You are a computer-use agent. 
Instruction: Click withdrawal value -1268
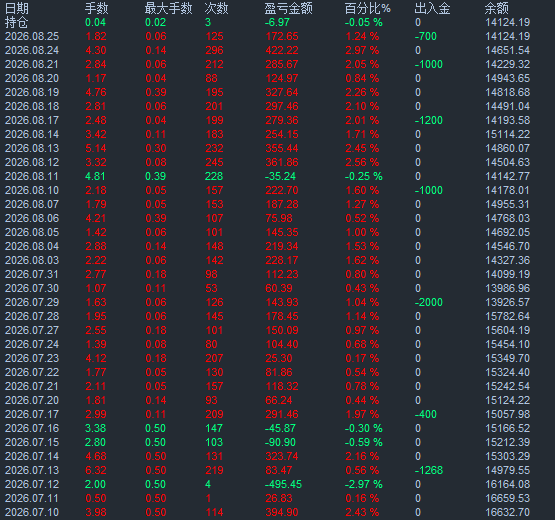point(429,470)
